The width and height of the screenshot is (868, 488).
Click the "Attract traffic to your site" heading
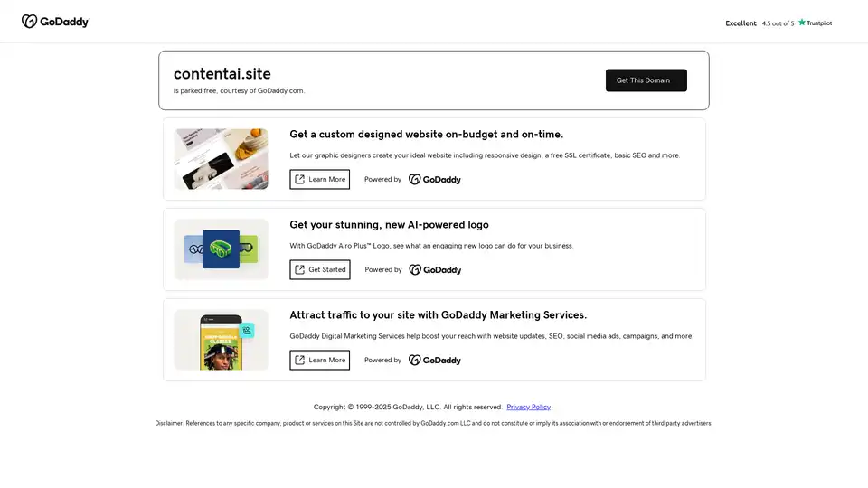click(x=438, y=314)
